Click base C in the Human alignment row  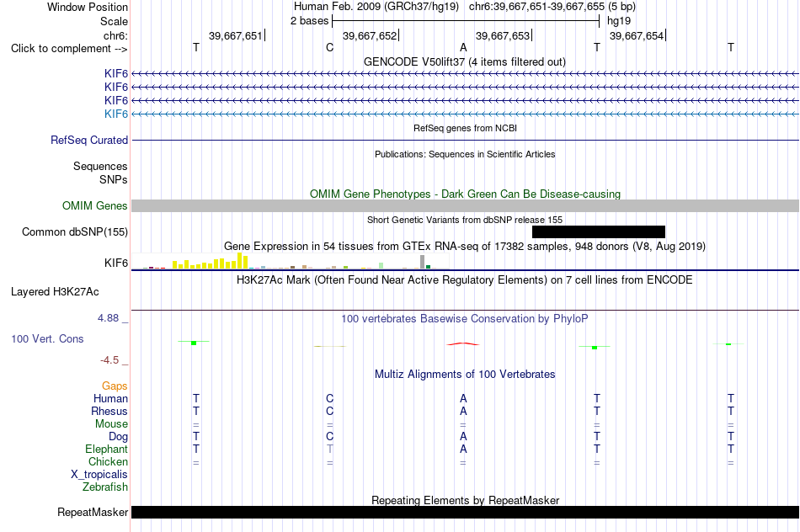pos(329,398)
